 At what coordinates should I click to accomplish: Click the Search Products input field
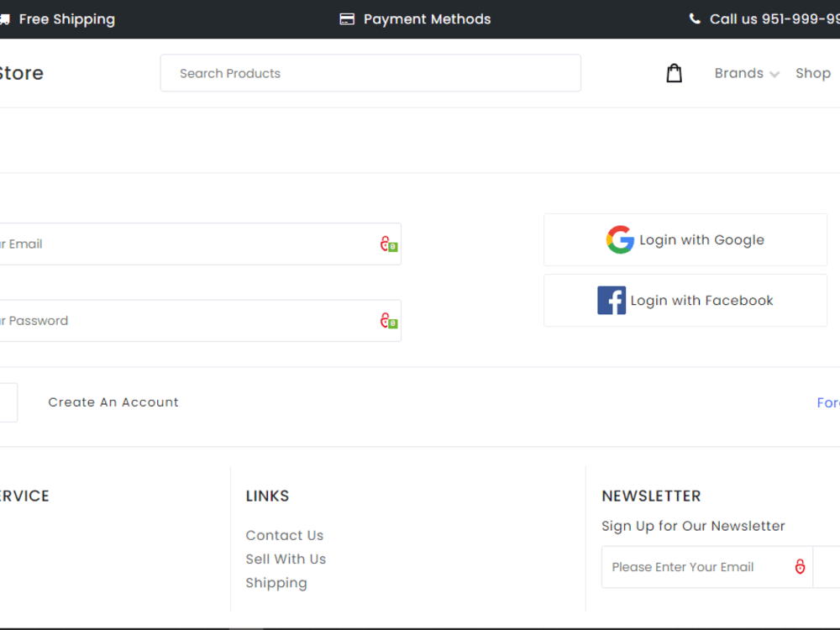click(x=370, y=73)
